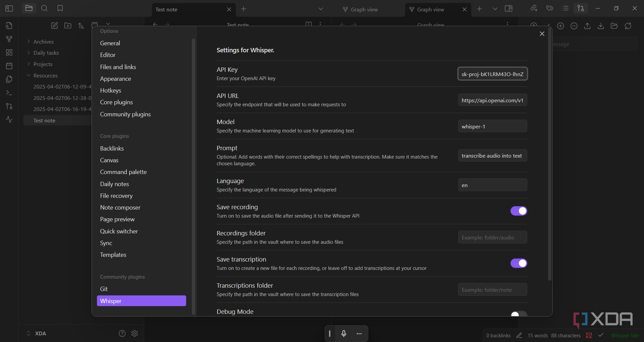Toggle the right sidebar icon
The image size is (644, 342).
pyautogui.click(x=508, y=8)
